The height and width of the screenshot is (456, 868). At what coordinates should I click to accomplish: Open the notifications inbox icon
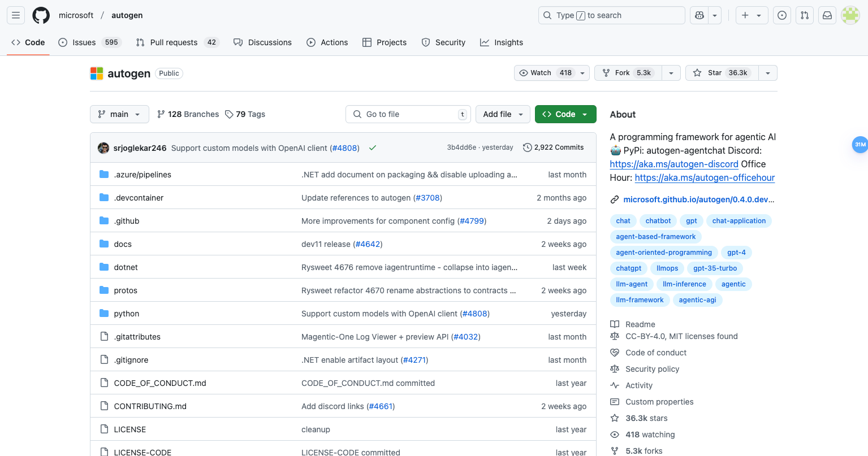tap(827, 15)
